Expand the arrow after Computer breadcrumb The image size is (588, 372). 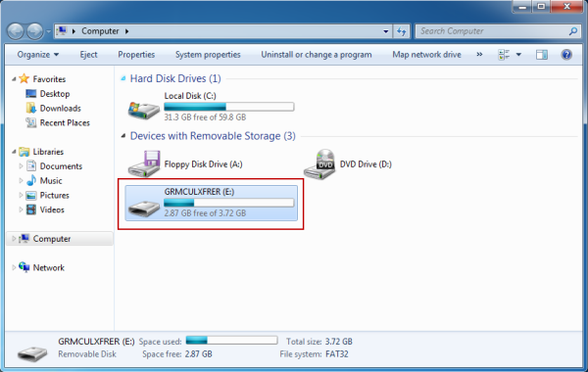(127, 31)
